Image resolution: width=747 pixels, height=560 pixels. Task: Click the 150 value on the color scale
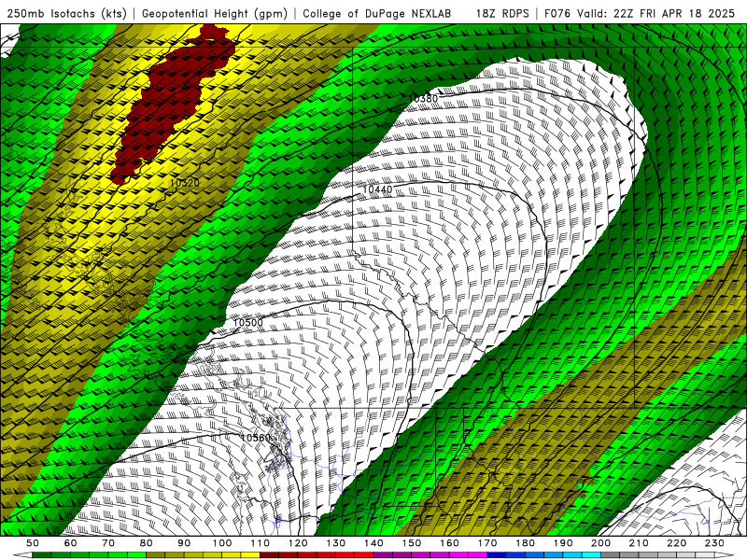point(412,543)
